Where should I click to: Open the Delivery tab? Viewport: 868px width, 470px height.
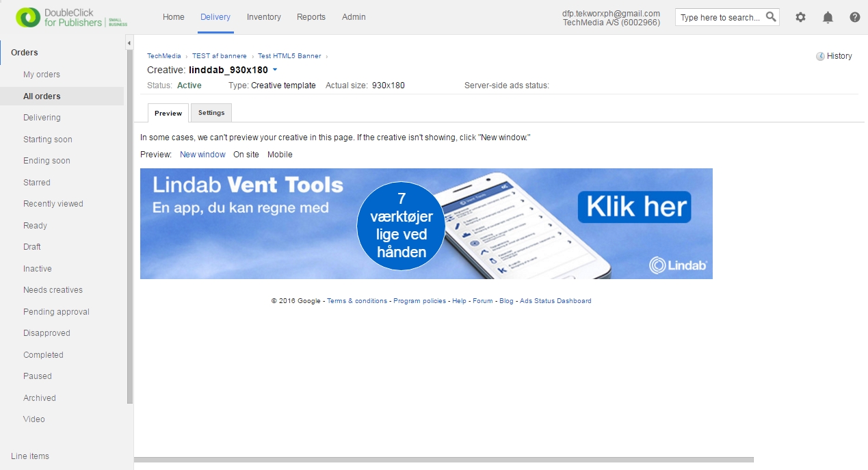pyautogui.click(x=215, y=17)
